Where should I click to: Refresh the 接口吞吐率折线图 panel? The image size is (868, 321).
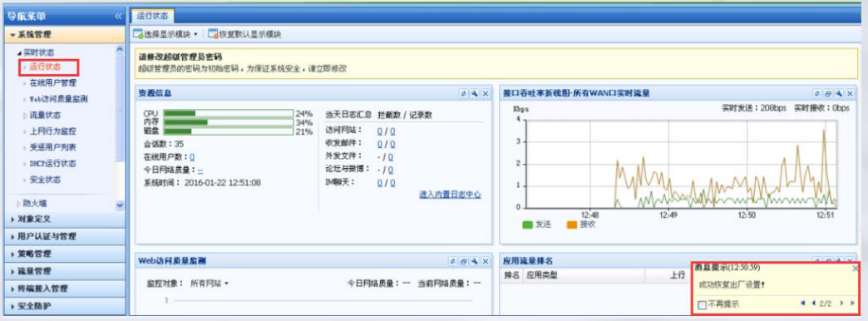(817, 93)
